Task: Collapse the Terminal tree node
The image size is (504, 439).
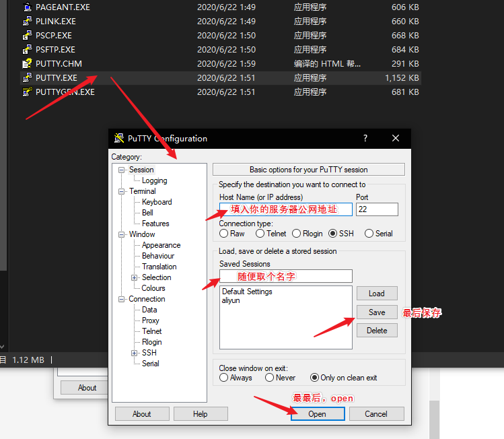Action: [122, 191]
